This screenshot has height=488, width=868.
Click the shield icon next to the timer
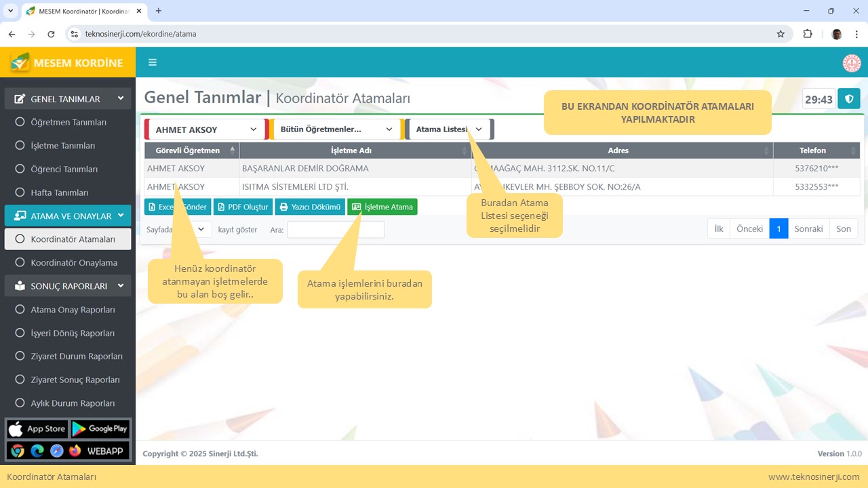pos(848,99)
